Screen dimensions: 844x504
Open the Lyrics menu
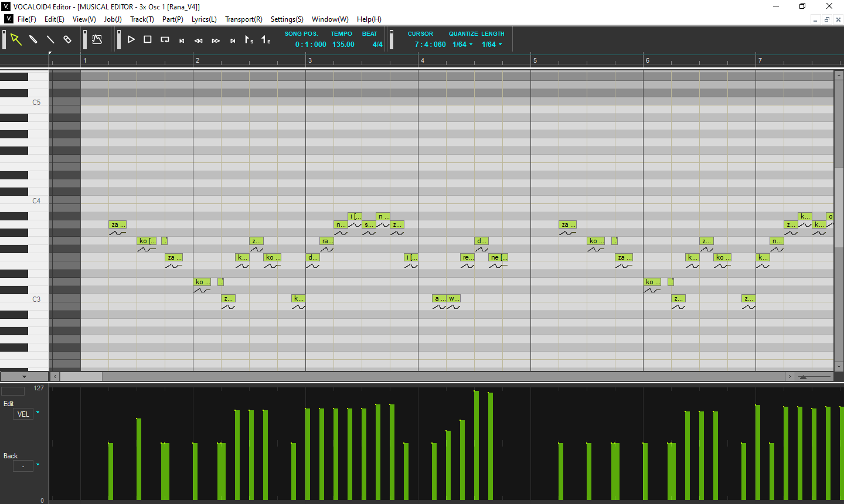(204, 19)
